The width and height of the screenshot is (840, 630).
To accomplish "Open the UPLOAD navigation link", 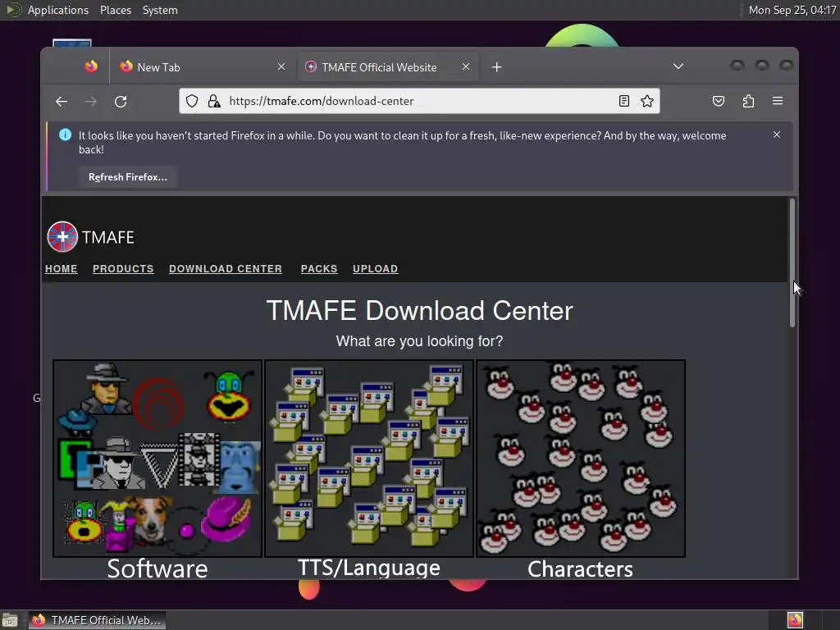I will (376, 269).
